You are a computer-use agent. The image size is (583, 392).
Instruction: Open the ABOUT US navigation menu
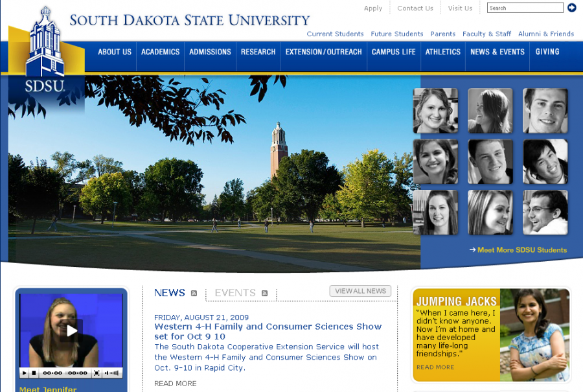click(114, 52)
